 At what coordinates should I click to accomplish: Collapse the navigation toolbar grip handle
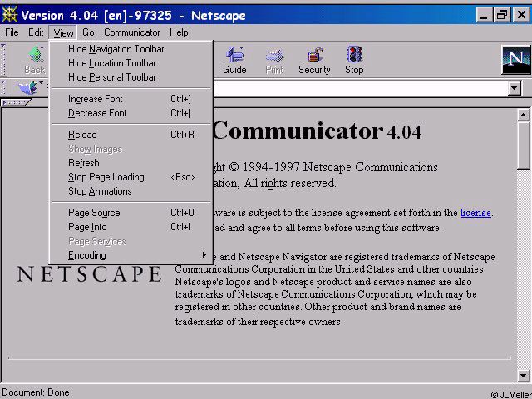click(3, 60)
